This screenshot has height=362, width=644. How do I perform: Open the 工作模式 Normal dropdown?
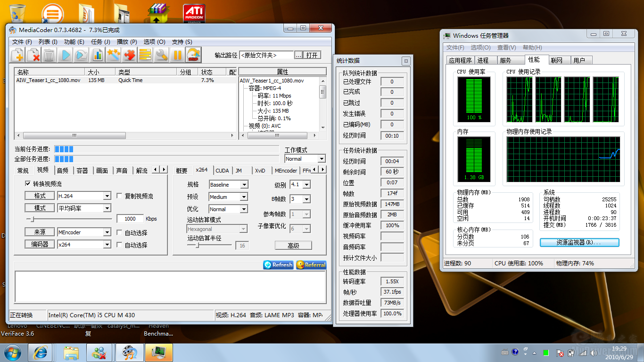321,159
